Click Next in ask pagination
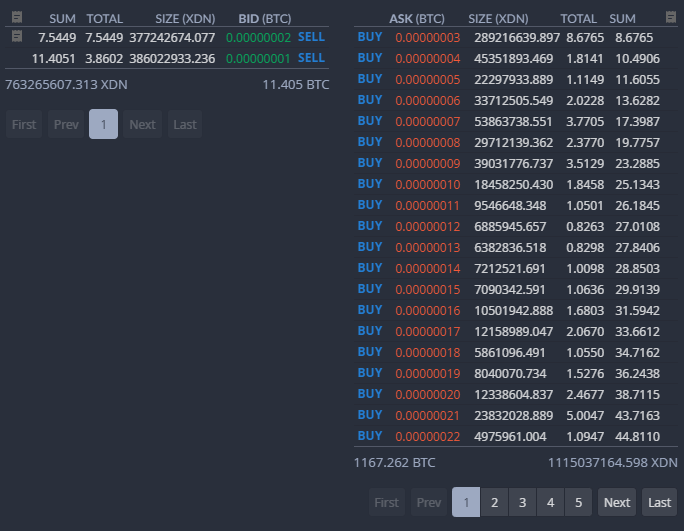Screen dimensions: 684x531 617,502
